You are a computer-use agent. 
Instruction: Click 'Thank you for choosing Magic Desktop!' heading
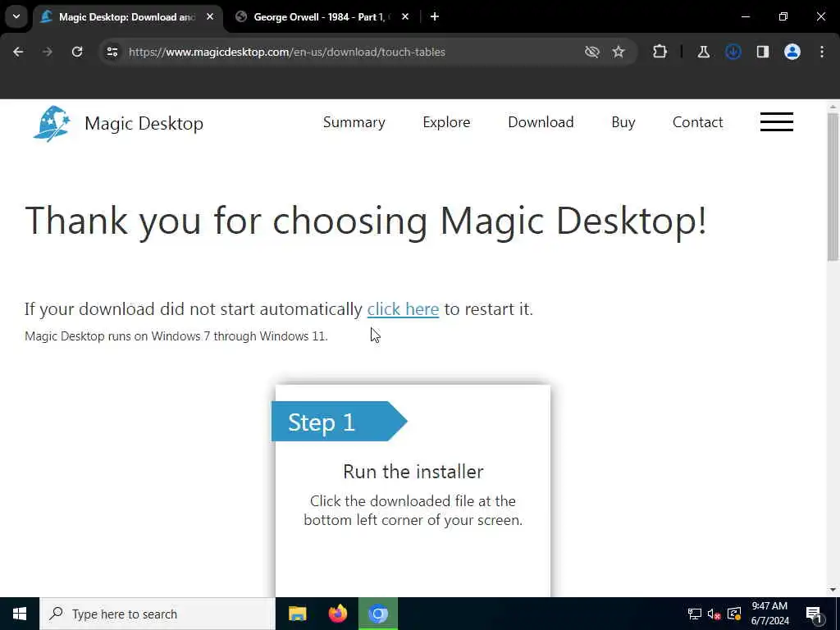pos(365,221)
